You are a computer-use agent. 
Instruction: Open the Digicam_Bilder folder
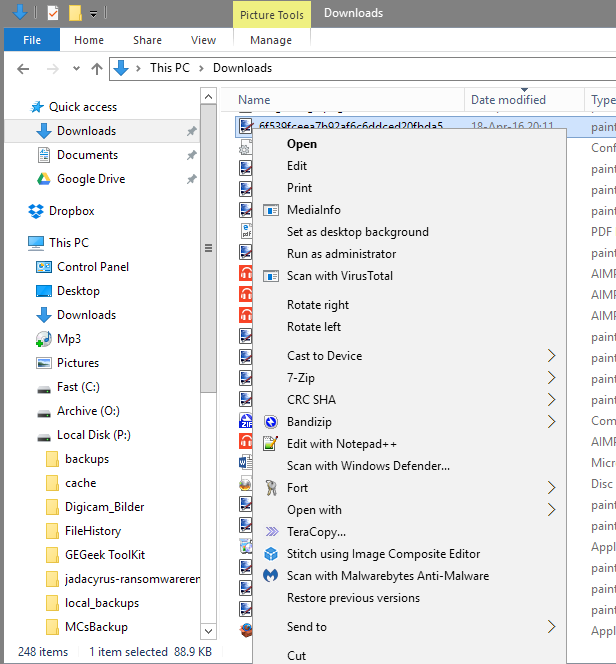[x=105, y=507]
